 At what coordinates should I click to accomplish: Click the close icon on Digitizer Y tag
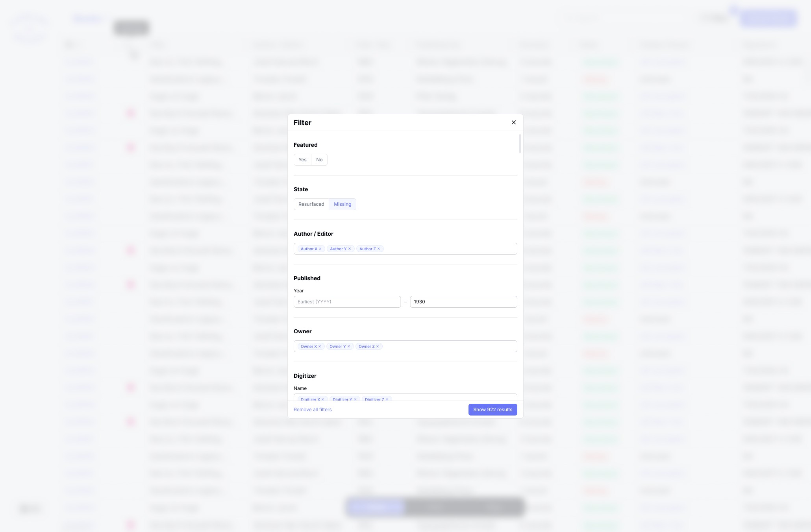tap(355, 399)
